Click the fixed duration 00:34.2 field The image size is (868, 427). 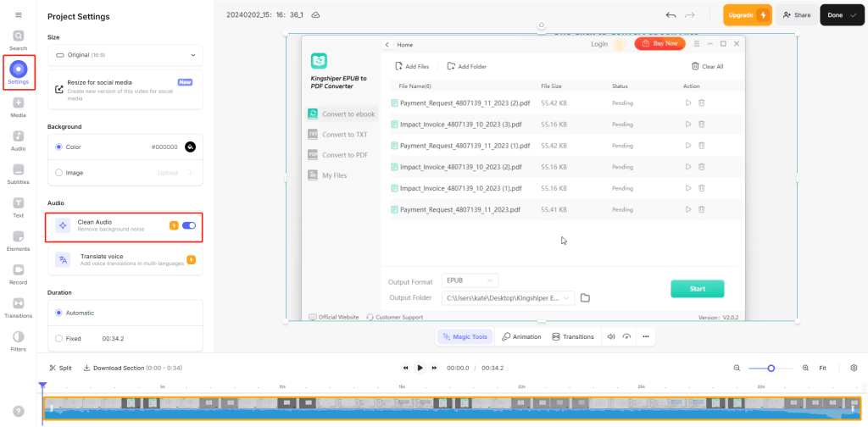coord(113,338)
